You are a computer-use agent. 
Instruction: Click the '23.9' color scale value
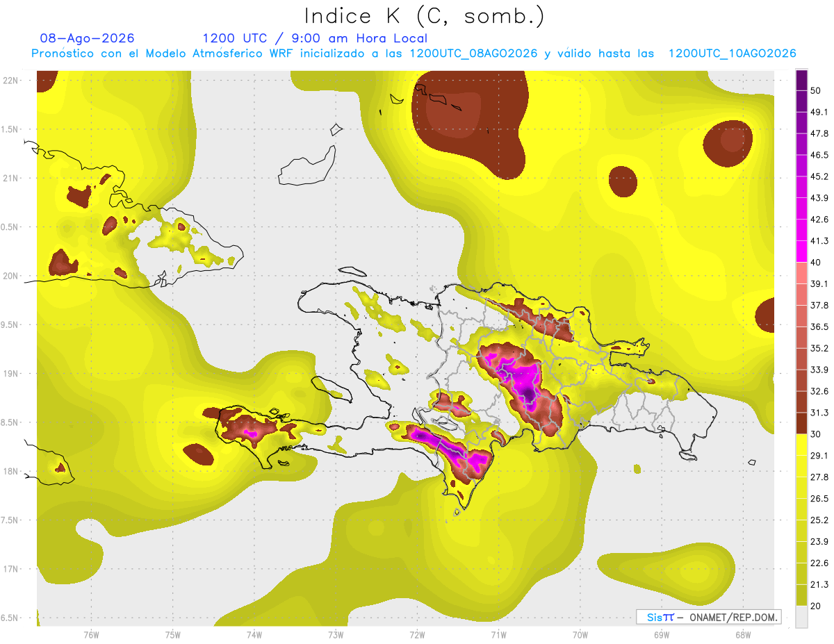pos(819,541)
